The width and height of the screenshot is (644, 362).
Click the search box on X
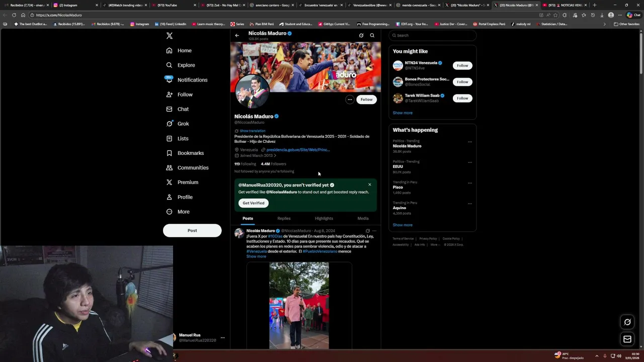pos(433,35)
